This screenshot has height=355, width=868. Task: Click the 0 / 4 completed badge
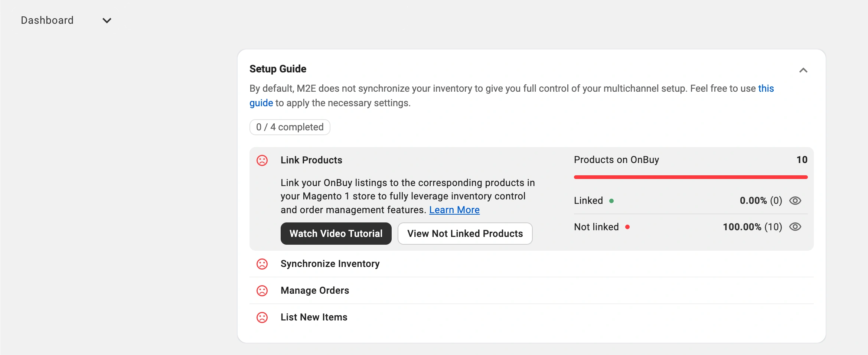point(290,127)
